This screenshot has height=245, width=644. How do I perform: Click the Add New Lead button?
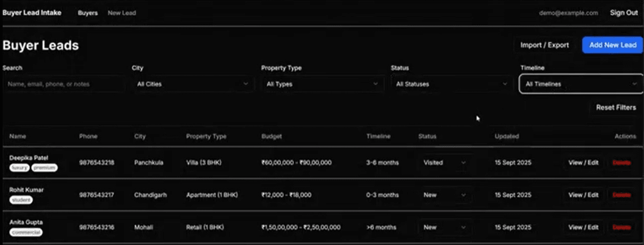click(612, 45)
